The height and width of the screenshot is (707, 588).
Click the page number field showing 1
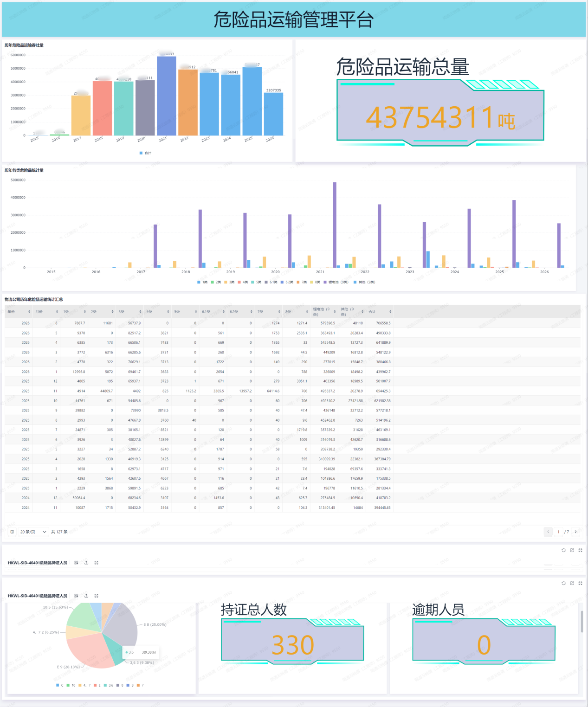tap(558, 532)
